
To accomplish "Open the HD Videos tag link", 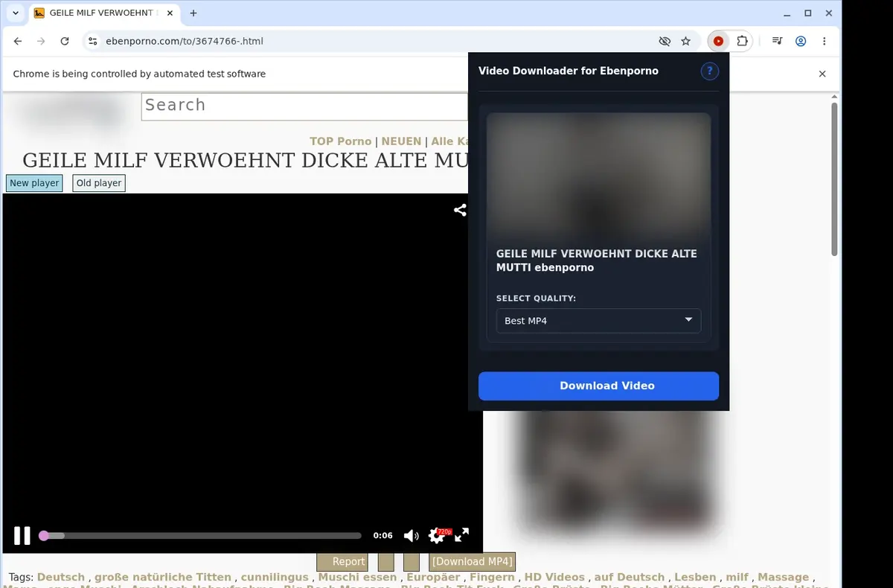I will click(x=554, y=577).
